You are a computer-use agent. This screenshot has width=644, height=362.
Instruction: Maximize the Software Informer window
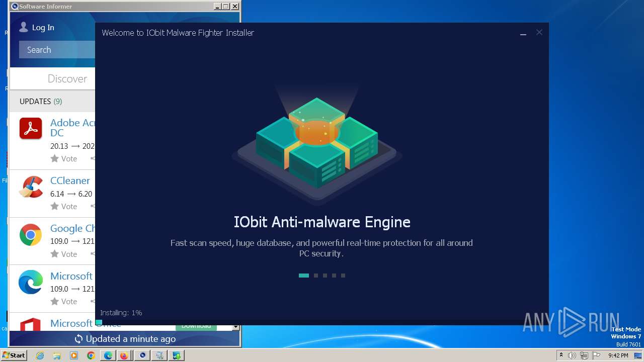click(225, 7)
